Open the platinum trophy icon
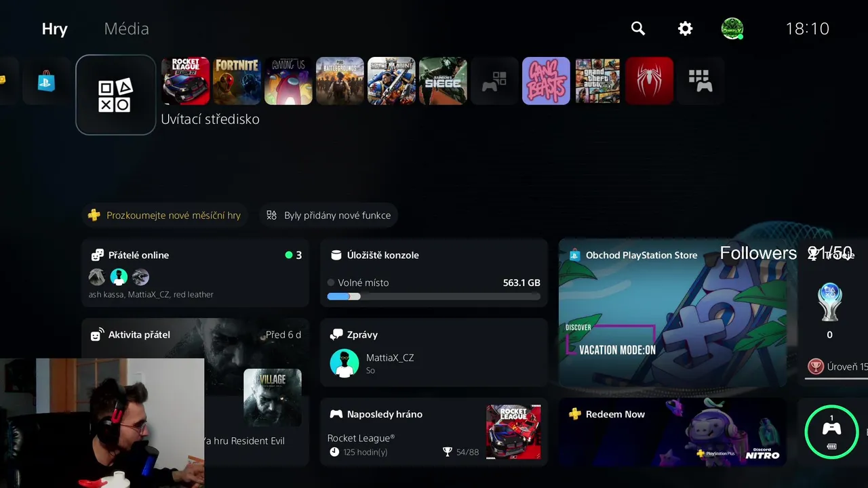868x488 pixels. click(x=830, y=302)
